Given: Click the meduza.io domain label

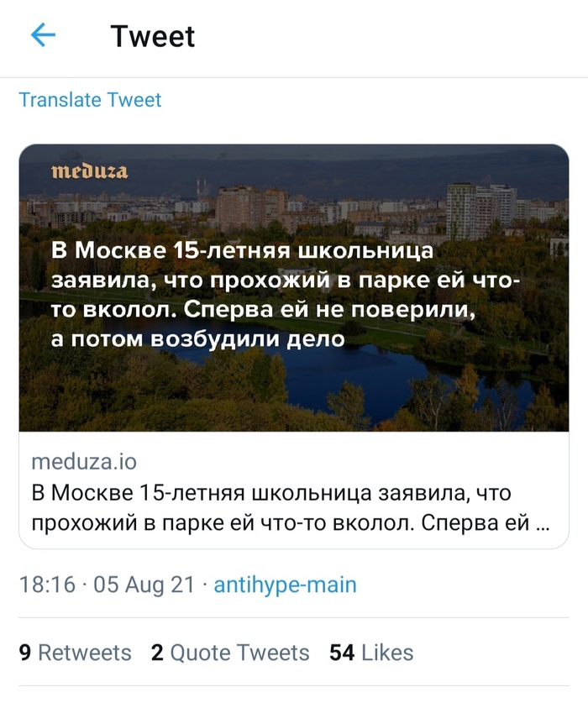Looking at the screenshot, I should click(x=83, y=462).
